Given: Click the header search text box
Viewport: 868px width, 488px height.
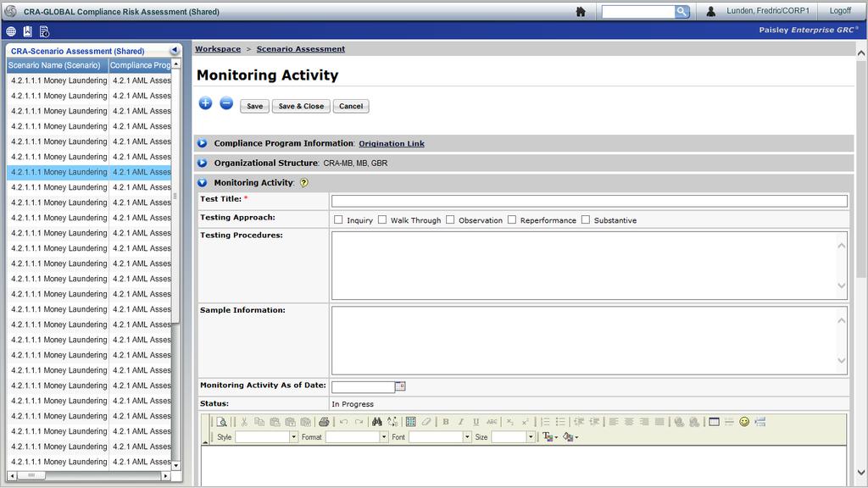Looking at the screenshot, I should (x=638, y=11).
